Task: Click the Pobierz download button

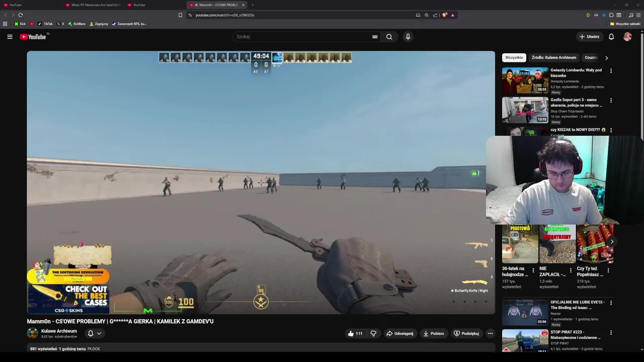Action: pos(434,333)
